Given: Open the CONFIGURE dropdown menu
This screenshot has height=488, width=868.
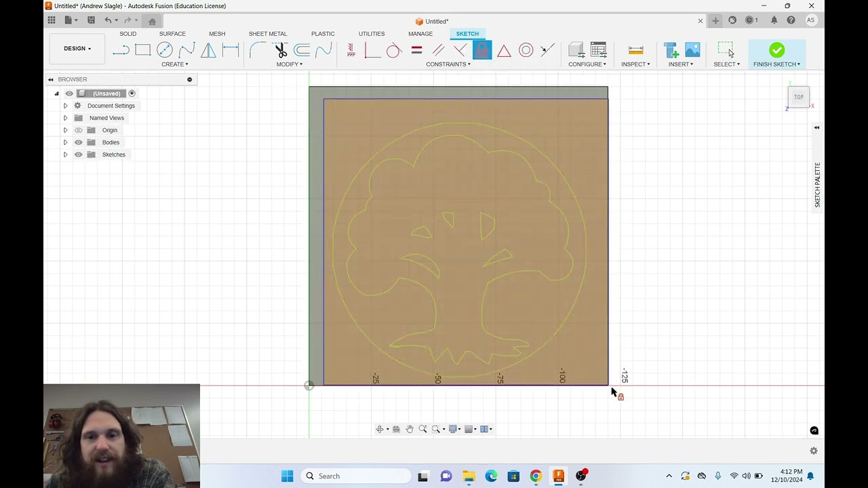Looking at the screenshot, I should (587, 64).
